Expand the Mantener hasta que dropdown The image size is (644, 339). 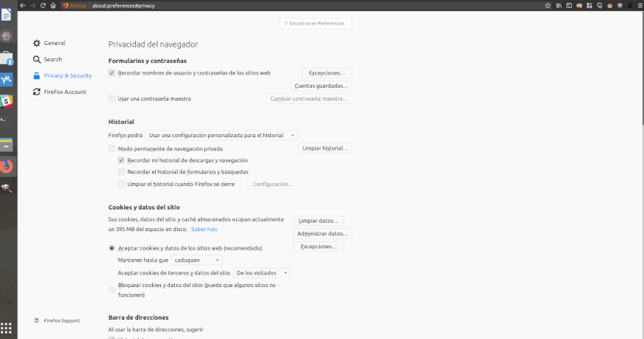197,260
